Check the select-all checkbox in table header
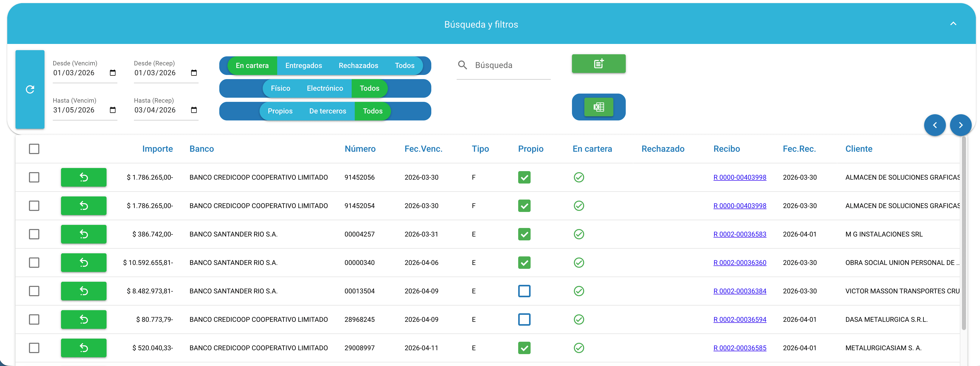 click(34, 149)
